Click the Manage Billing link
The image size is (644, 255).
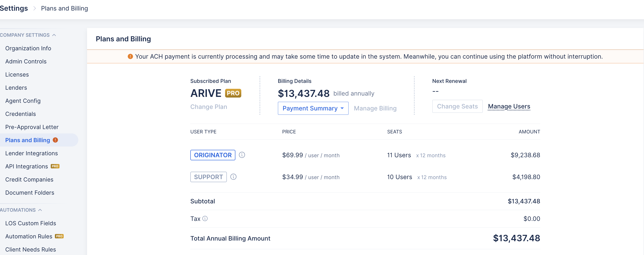[x=375, y=108]
